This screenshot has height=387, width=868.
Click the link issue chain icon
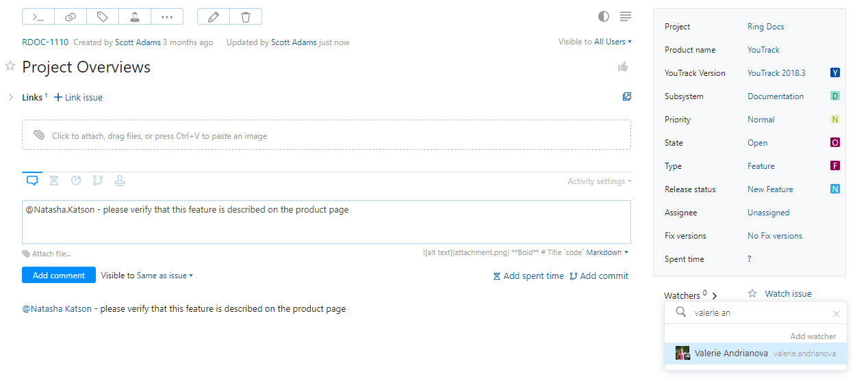(x=71, y=16)
